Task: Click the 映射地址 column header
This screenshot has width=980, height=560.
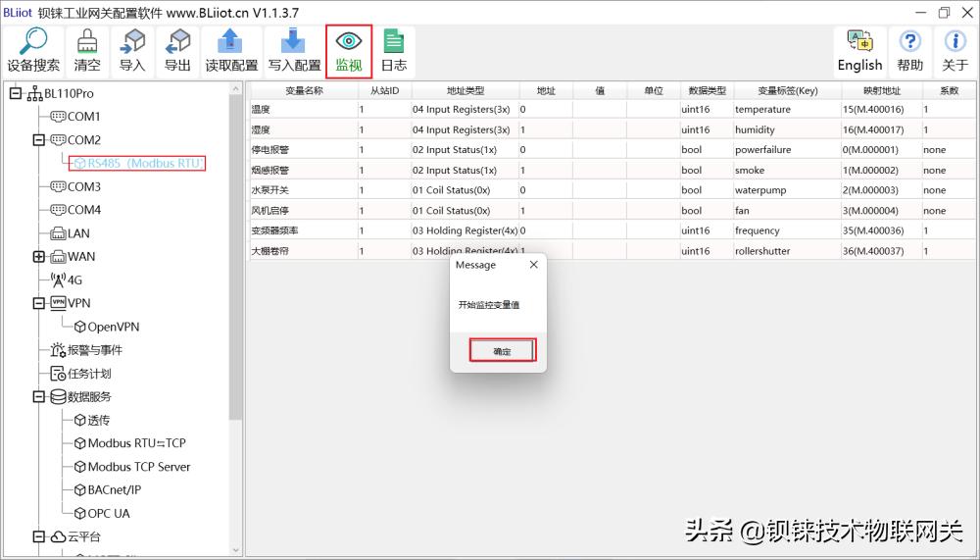Action: [x=882, y=91]
